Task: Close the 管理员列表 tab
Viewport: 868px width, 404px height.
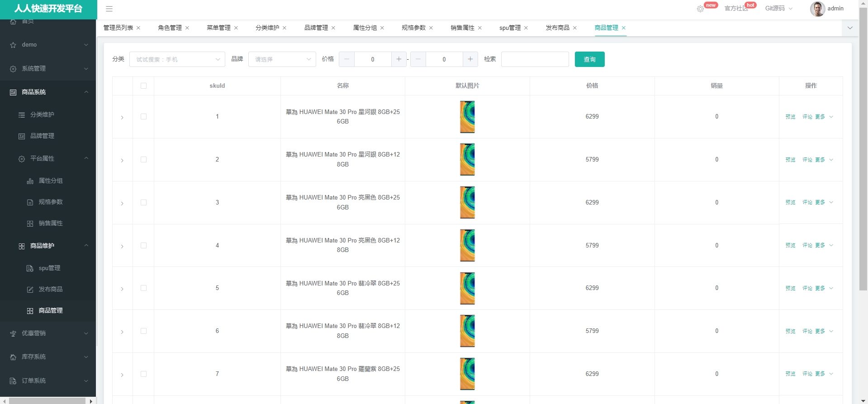Action: point(138,28)
